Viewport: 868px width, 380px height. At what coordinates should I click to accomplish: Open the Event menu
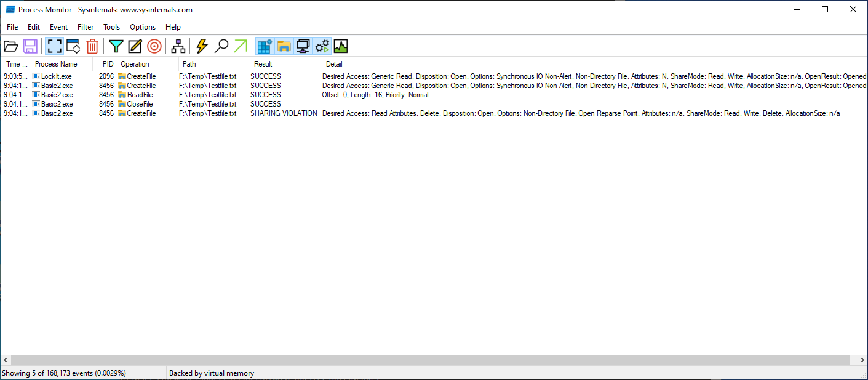(x=59, y=27)
